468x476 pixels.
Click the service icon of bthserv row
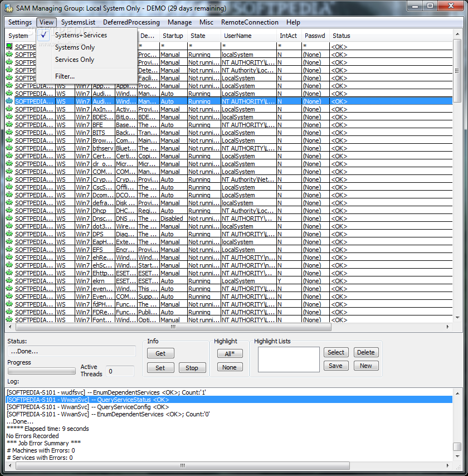click(9, 148)
